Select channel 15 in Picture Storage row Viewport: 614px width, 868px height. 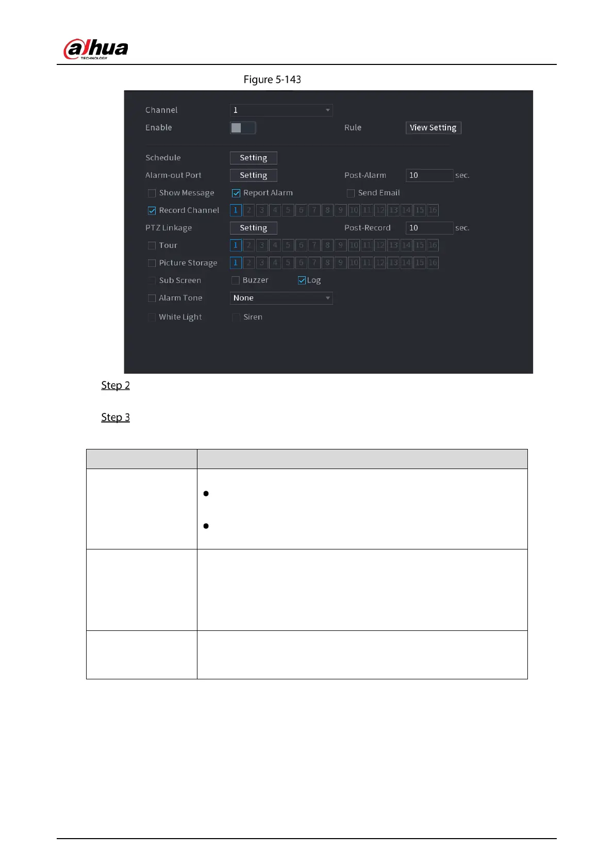(420, 263)
